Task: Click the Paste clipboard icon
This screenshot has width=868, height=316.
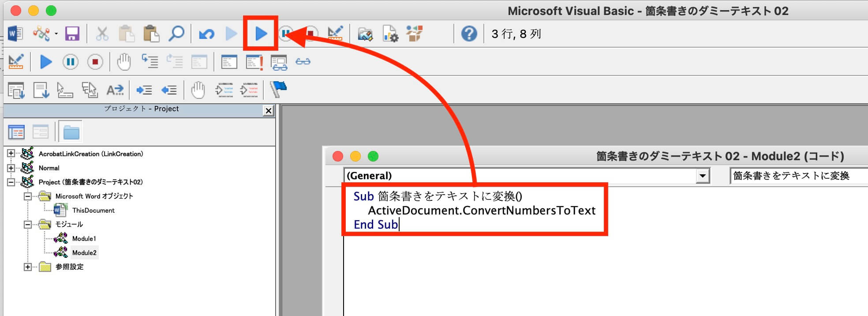Action: pyautogui.click(x=151, y=34)
